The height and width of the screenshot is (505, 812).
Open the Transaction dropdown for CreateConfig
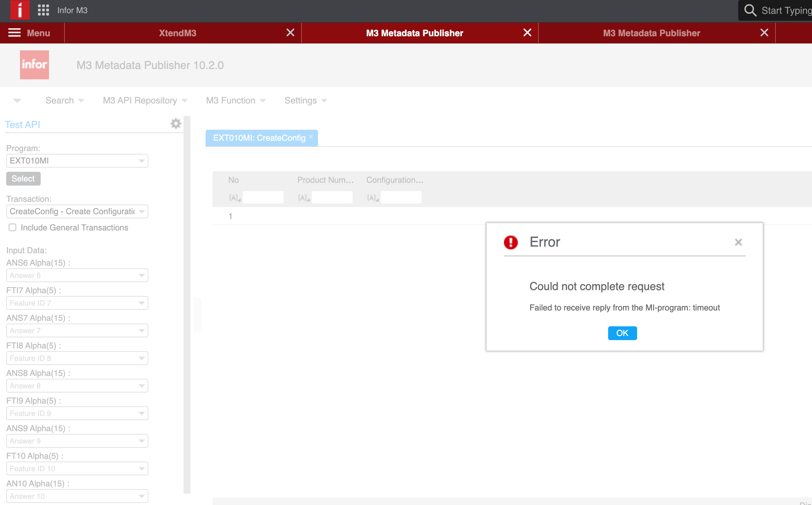(x=141, y=211)
